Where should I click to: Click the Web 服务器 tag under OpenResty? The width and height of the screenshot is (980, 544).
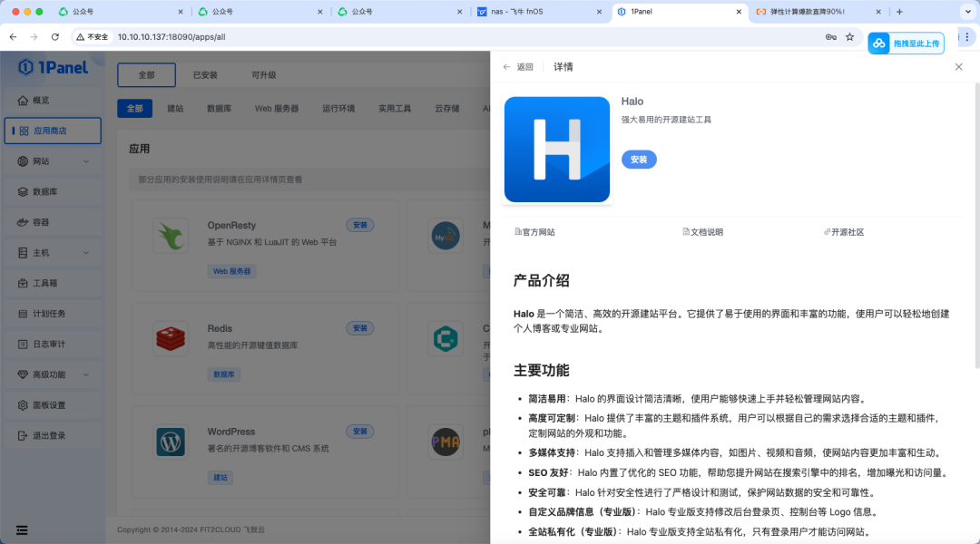232,271
